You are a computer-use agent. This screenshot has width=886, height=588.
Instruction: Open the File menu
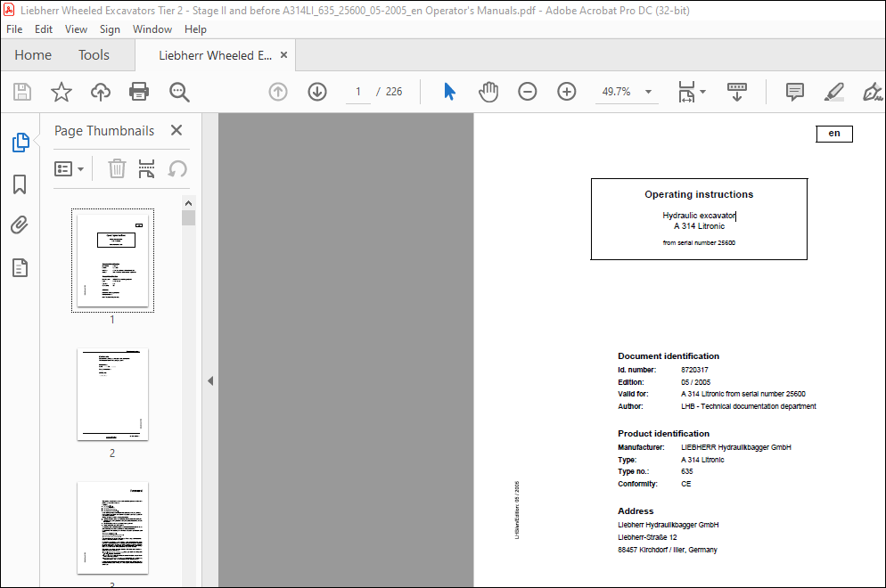coord(14,29)
